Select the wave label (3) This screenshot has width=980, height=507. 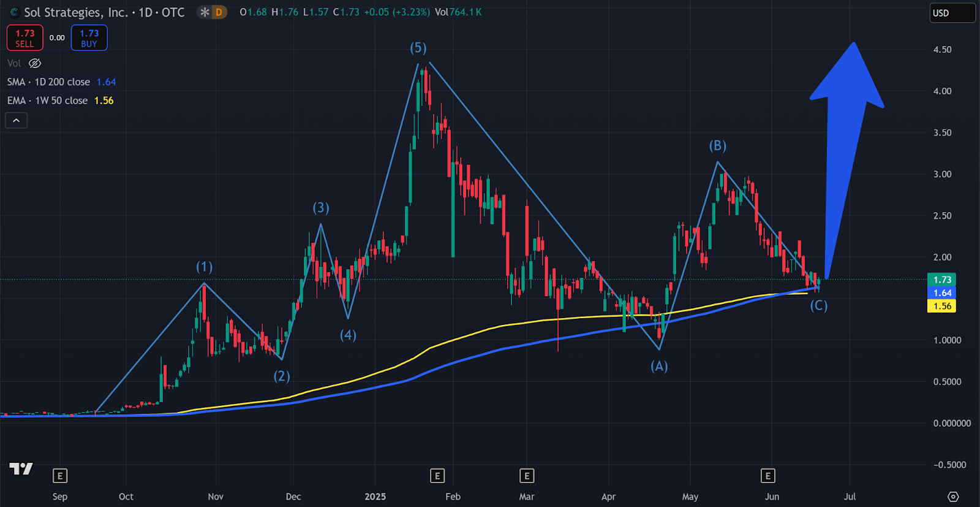pos(321,208)
